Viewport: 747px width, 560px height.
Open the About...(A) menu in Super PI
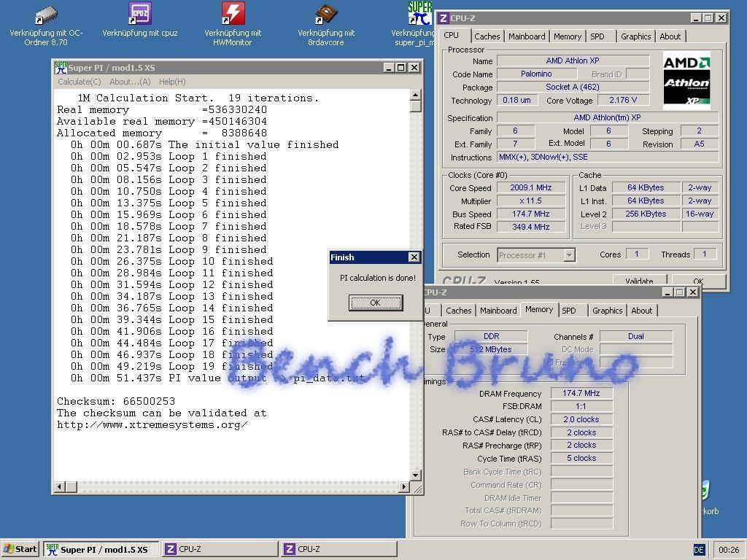130,82
